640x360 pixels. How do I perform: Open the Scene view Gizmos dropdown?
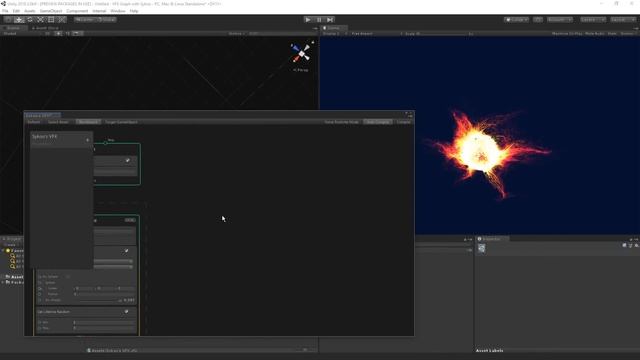point(236,33)
